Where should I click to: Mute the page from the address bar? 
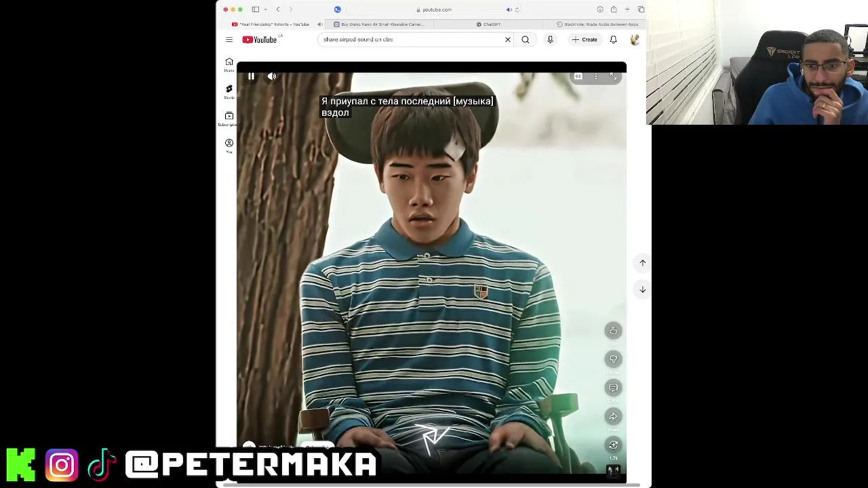509,9
